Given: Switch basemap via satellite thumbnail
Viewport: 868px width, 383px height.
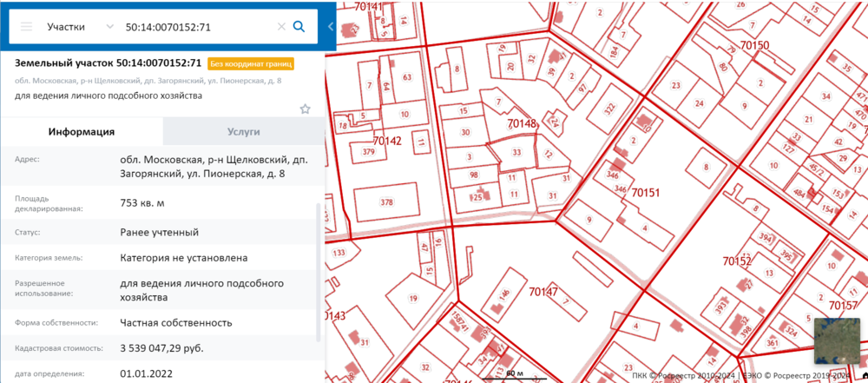Looking at the screenshot, I should tap(836, 340).
